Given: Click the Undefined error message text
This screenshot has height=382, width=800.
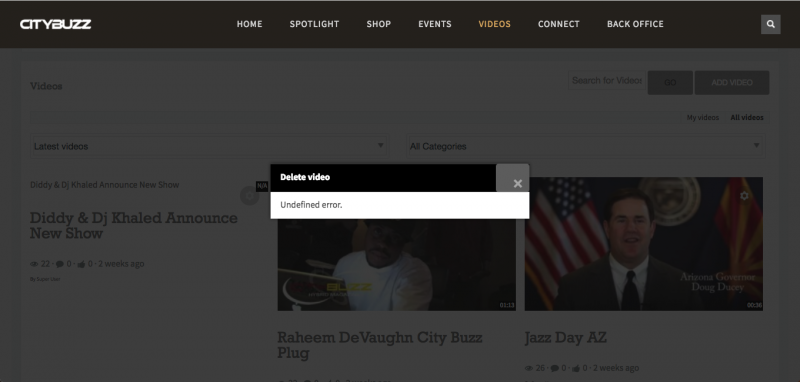Looking at the screenshot, I should pyautogui.click(x=311, y=205).
